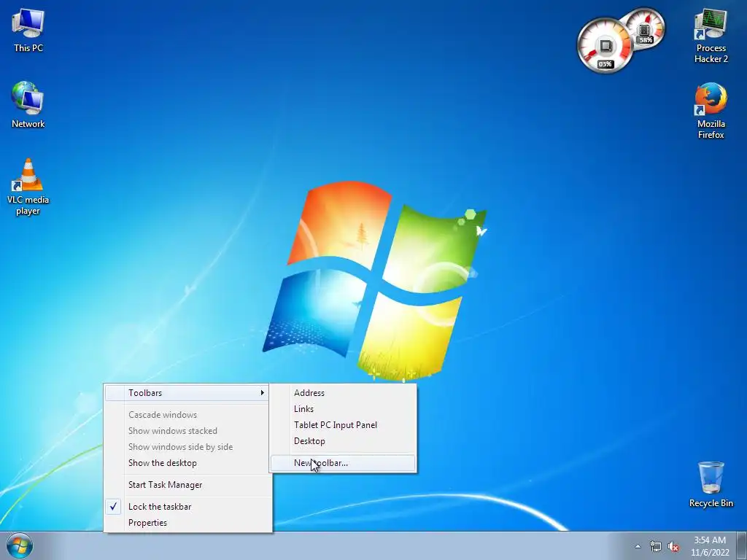The width and height of the screenshot is (747, 560).
Task: Select New toolbar... option
Action: pyautogui.click(x=343, y=463)
